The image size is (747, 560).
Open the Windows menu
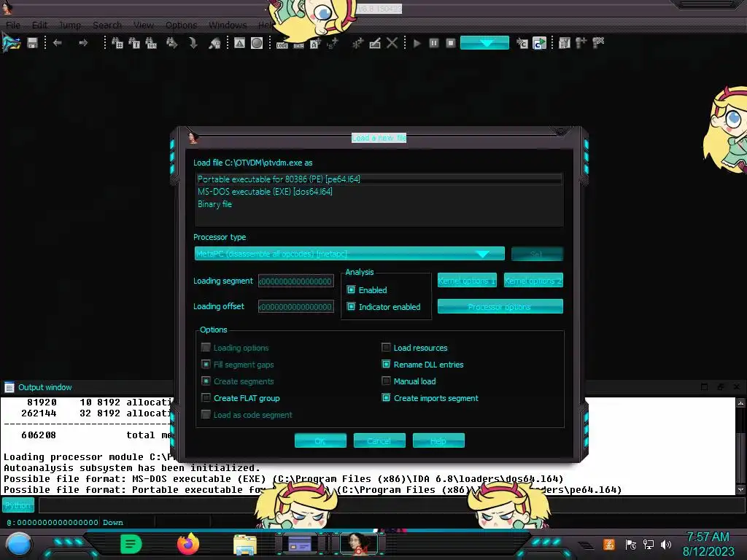click(x=228, y=25)
